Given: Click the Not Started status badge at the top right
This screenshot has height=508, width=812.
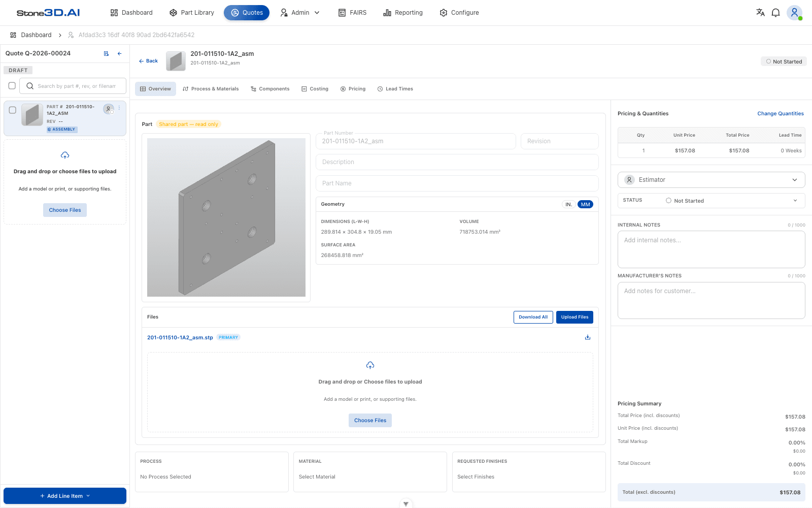Looking at the screenshot, I should 784,61.
